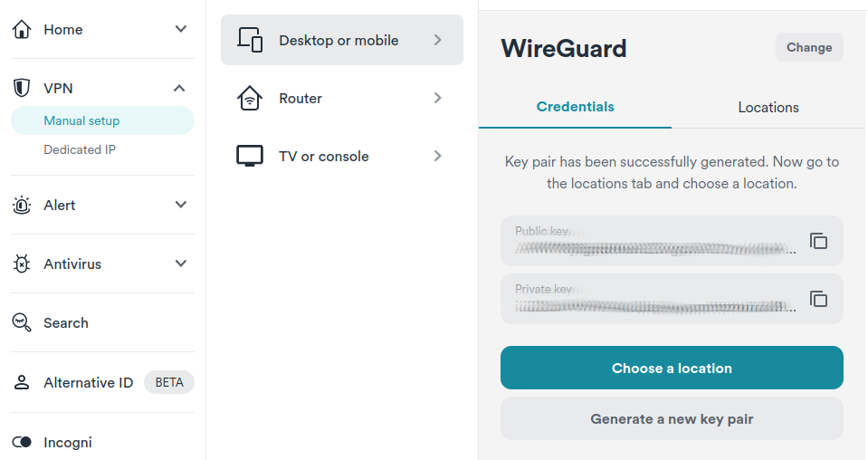Click the Change protocol button

pyautogui.click(x=809, y=47)
